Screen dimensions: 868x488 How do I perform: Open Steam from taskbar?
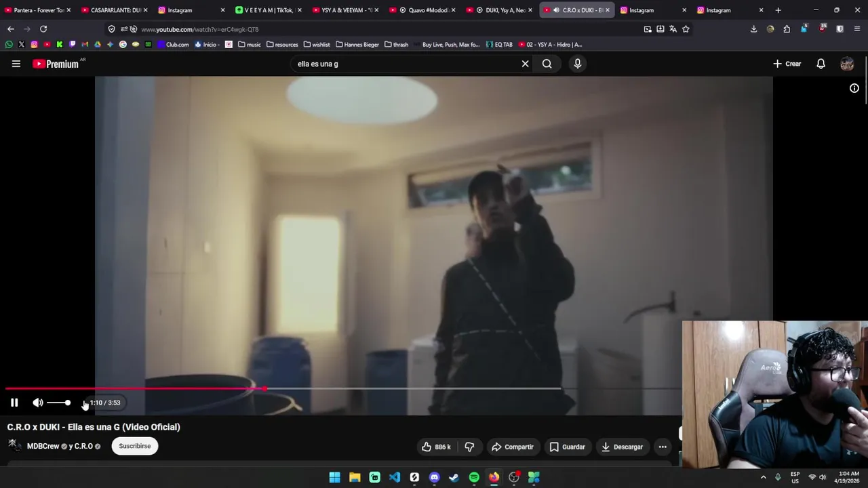pyautogui.click(x=454, y=478)
